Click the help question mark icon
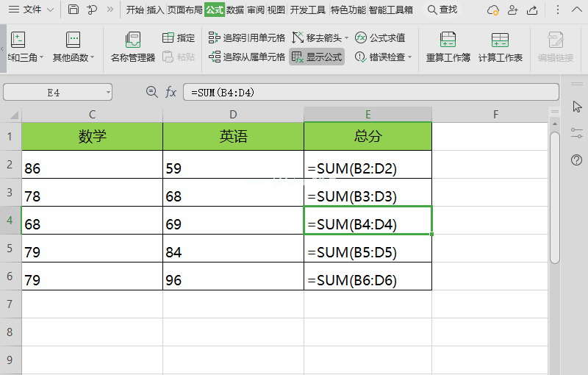This screenshot has height=375, width=588. tap(577, 160)
